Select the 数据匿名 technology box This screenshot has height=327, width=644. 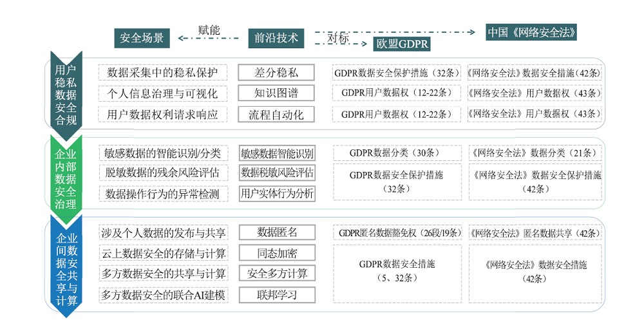click(277, 232)
